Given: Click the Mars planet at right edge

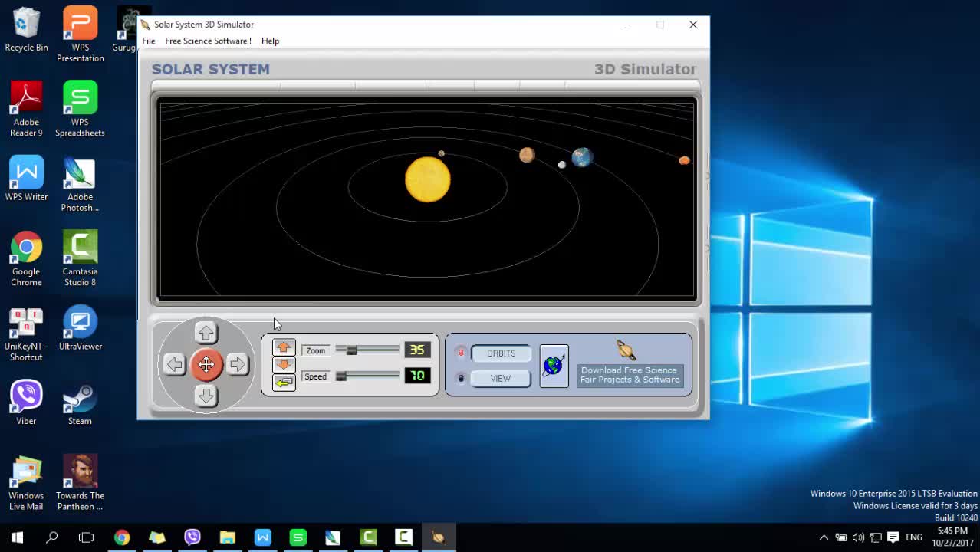Looking at the screenshot, I should click(684, 160).
